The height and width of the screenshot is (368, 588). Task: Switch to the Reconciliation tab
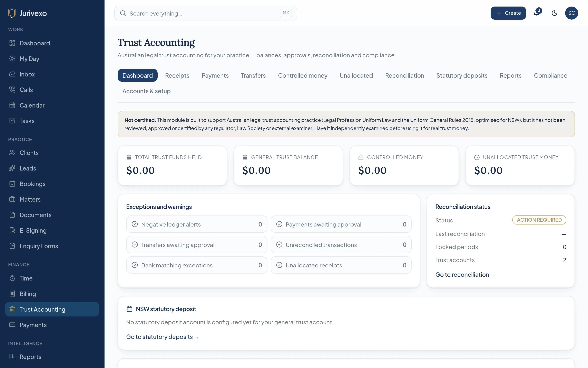(404, 75)
